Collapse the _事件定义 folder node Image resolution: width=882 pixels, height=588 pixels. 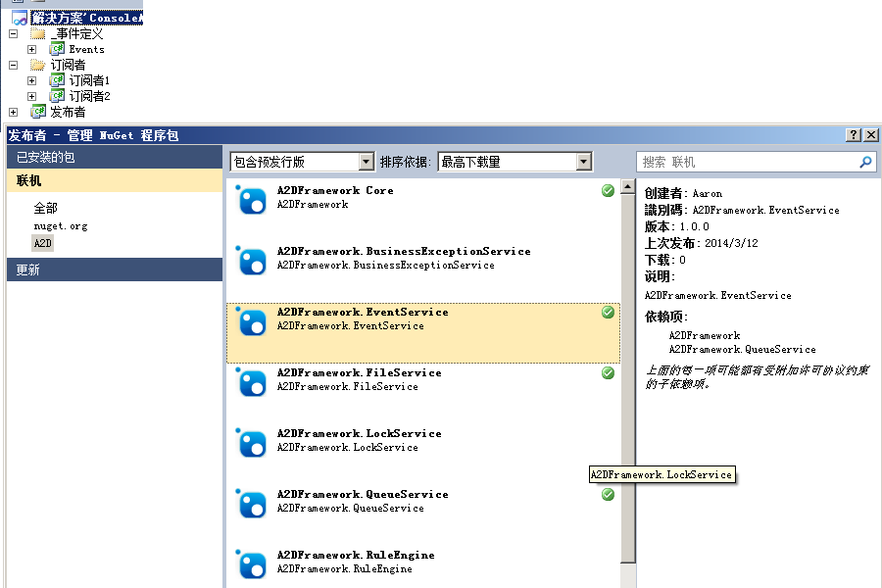14,33
